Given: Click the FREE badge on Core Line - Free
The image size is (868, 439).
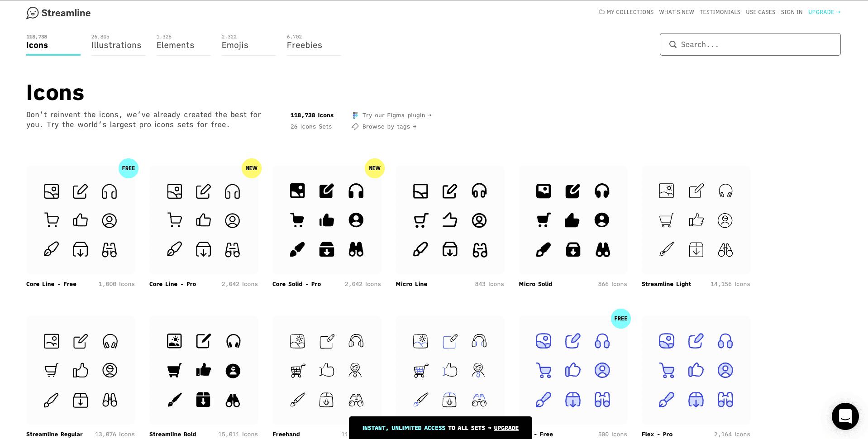Looking at the screenshot, I should pos(129,168).
